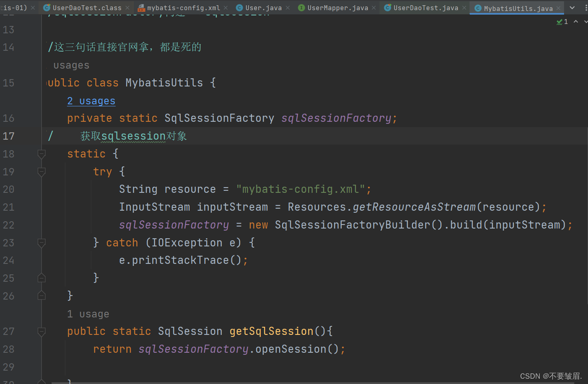Viewport: 588px width, 384px height.
Task: Collapse the try block on line 19
Action: point(41,172)
